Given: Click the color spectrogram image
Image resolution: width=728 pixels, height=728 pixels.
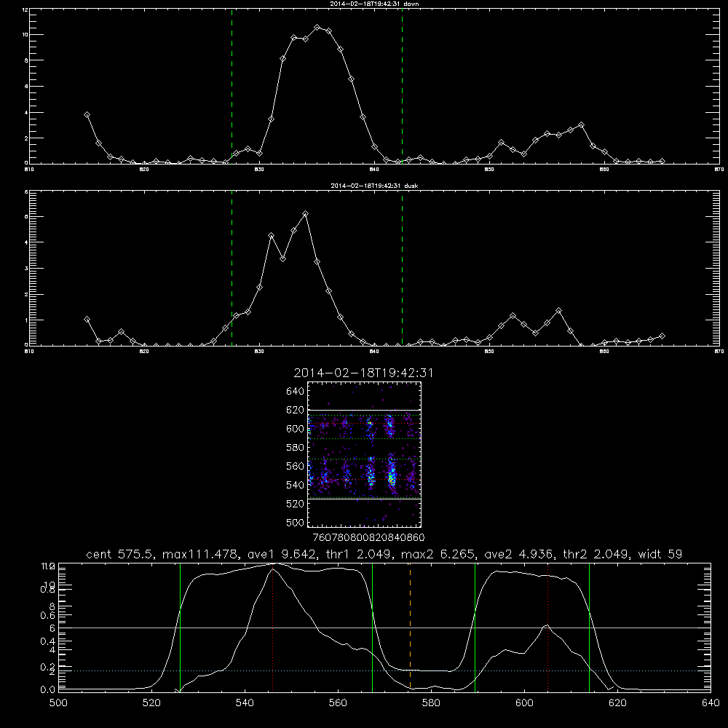Looking at the screenshot, I should [x=365, y=454].
